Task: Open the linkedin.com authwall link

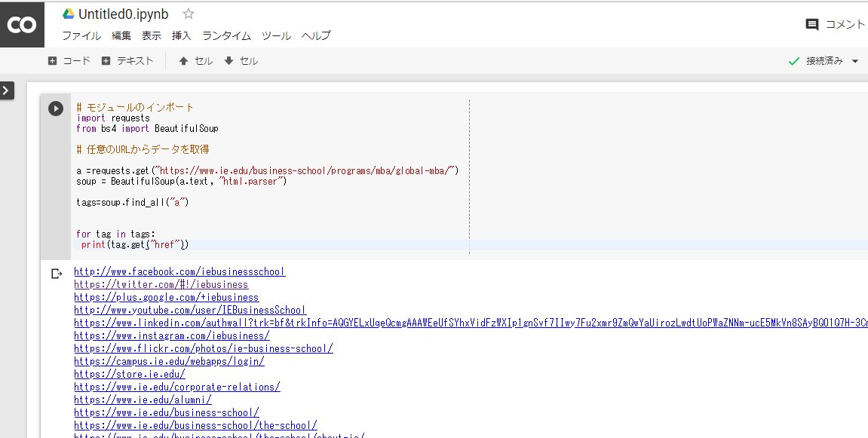Action: pyautogui.click(x=471, y=323)
